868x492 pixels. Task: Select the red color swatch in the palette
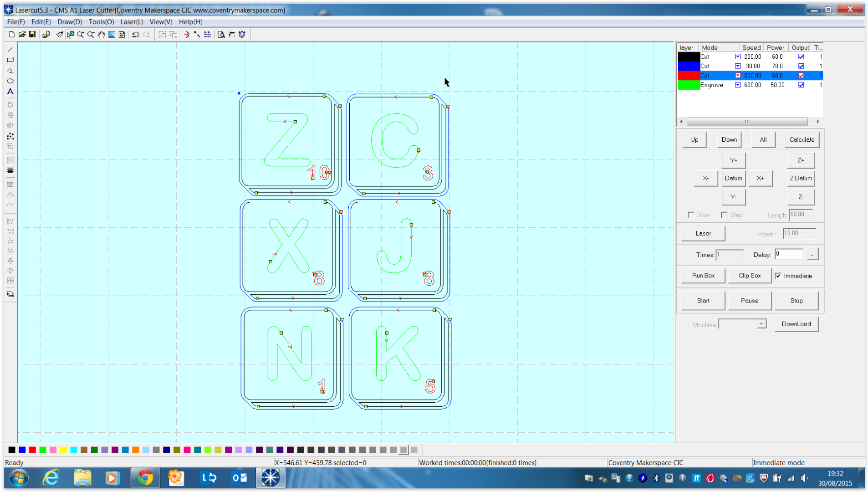(x=32, y=450)
